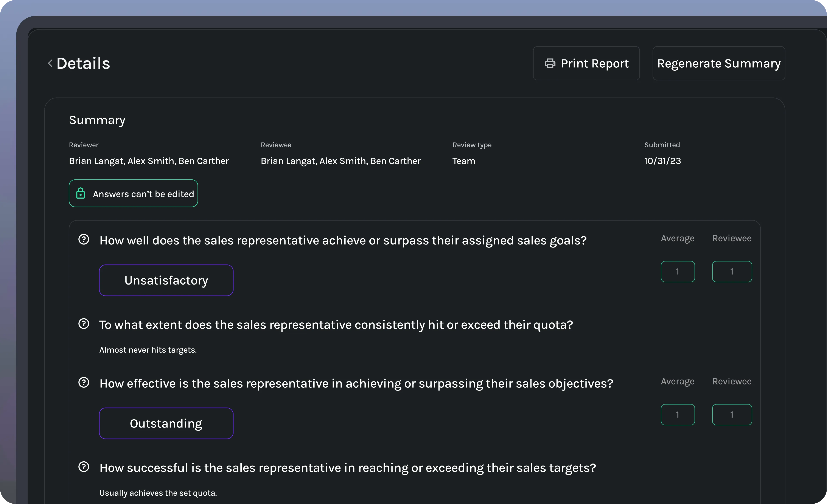Click the green lock icon

(81, 194)
